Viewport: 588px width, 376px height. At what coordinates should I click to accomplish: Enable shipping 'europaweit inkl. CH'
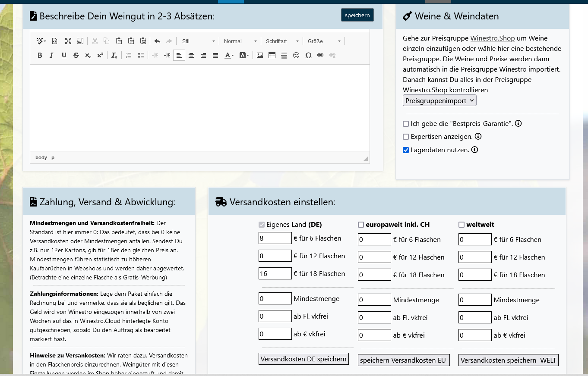click(361, 225)
